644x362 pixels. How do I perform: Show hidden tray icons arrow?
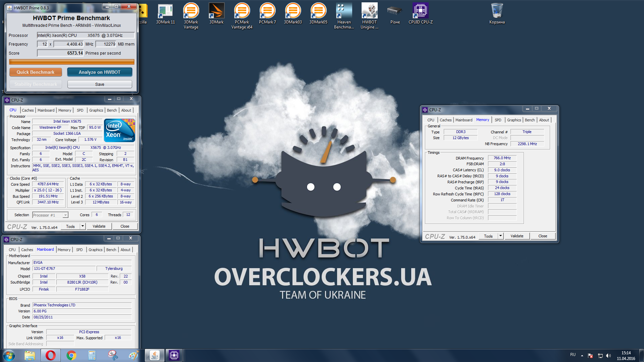pyautogui.click(x=582, y=356)
